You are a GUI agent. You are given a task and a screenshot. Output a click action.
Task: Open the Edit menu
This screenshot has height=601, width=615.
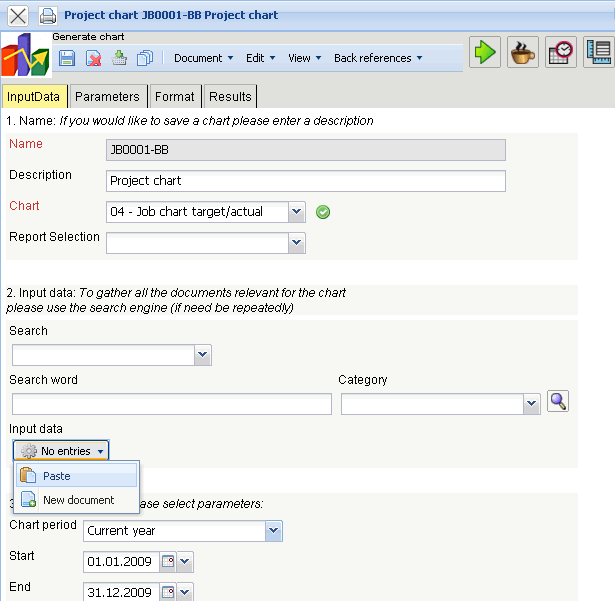(260, 58)
